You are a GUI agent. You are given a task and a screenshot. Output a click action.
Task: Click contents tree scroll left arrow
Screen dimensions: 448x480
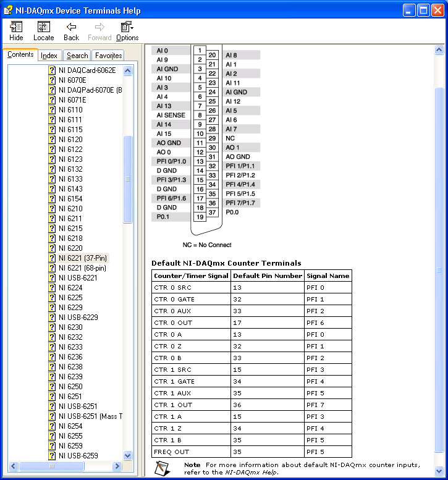coord(13,466)
